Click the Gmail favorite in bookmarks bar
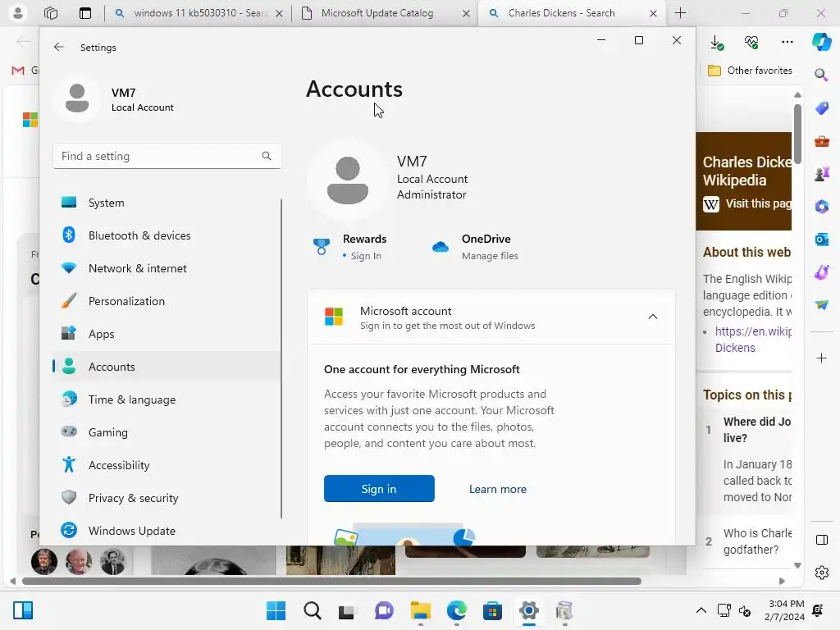Viewport: 840px width, 630px height. 25,71
